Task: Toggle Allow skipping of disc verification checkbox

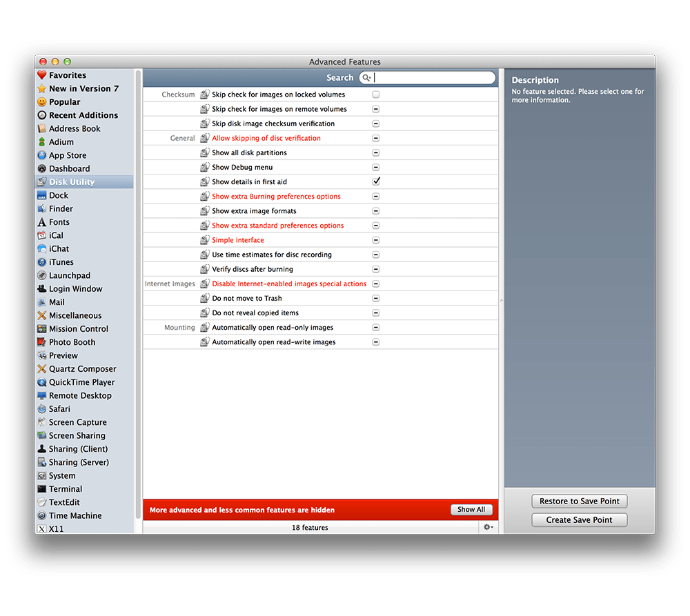Action: tap(376, 138)
